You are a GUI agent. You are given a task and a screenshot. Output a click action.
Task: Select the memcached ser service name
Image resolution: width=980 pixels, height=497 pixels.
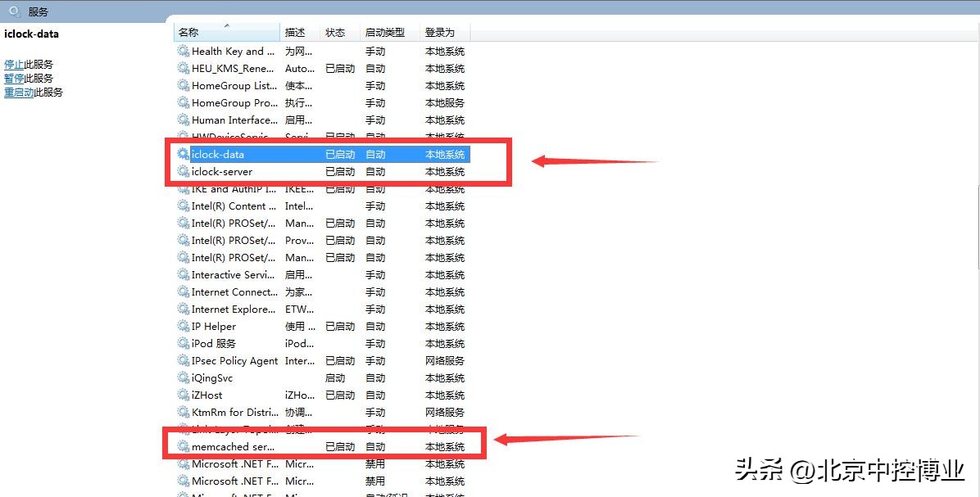coord(233,446)
